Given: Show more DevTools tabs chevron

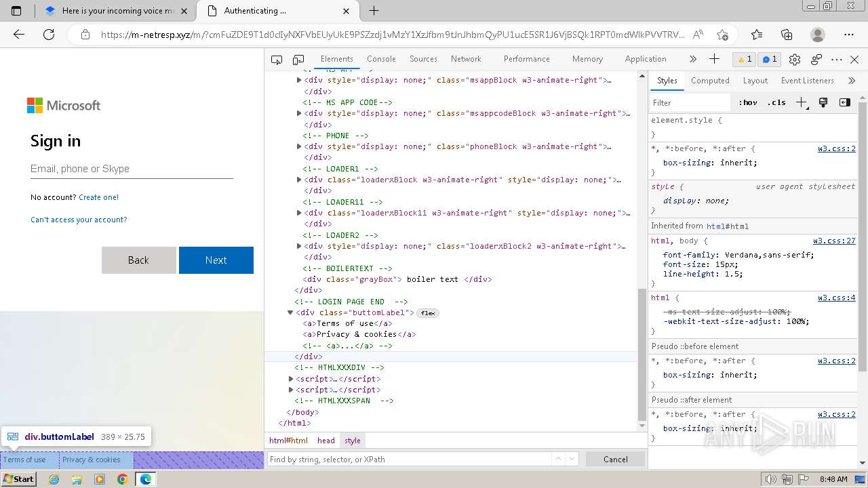Looking at the screenshot, I should [692, 59].
